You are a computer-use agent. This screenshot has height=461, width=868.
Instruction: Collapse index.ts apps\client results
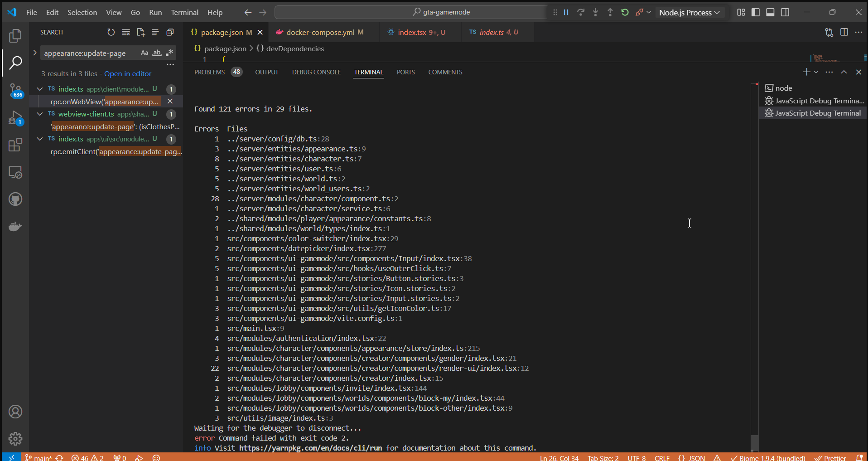pos(40,89)
